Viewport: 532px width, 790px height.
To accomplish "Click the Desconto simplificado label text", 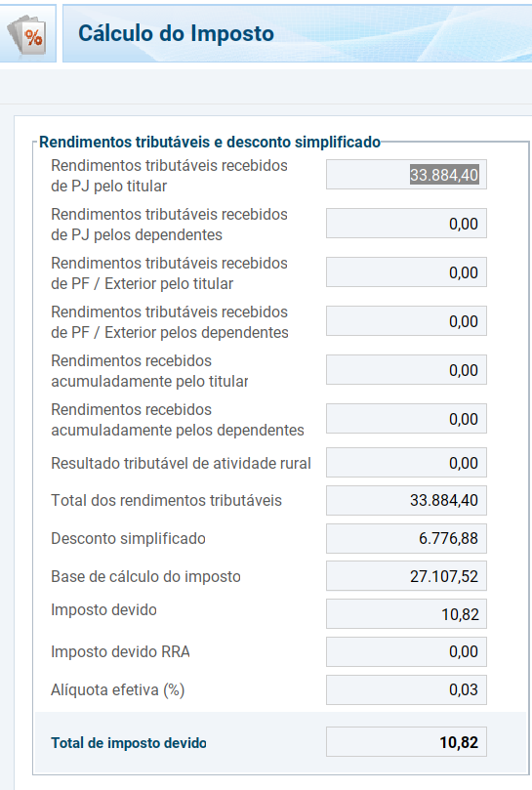I will 128,539.
